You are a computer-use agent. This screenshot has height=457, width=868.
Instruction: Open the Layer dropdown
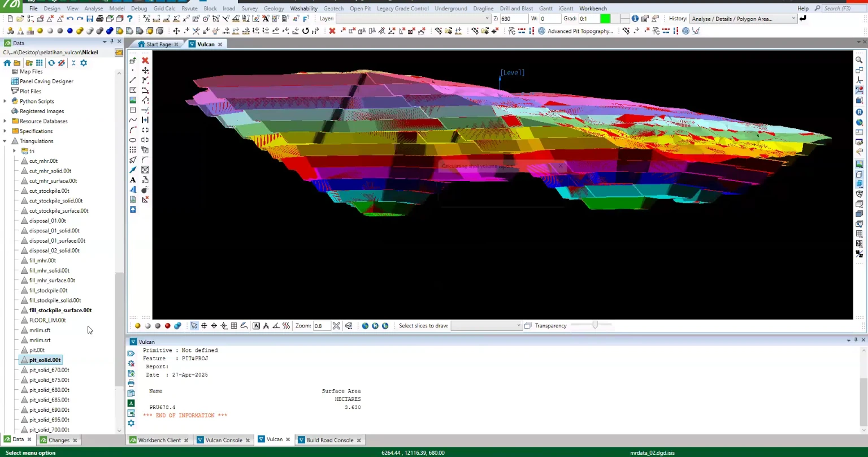tap(487, 19)
